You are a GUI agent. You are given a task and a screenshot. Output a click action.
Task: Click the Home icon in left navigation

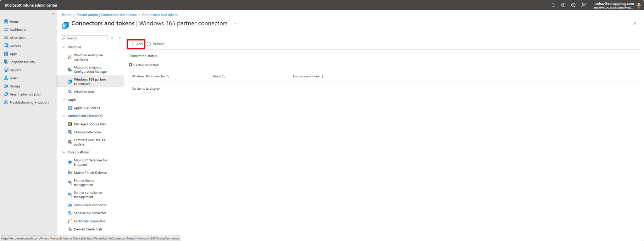6,21
